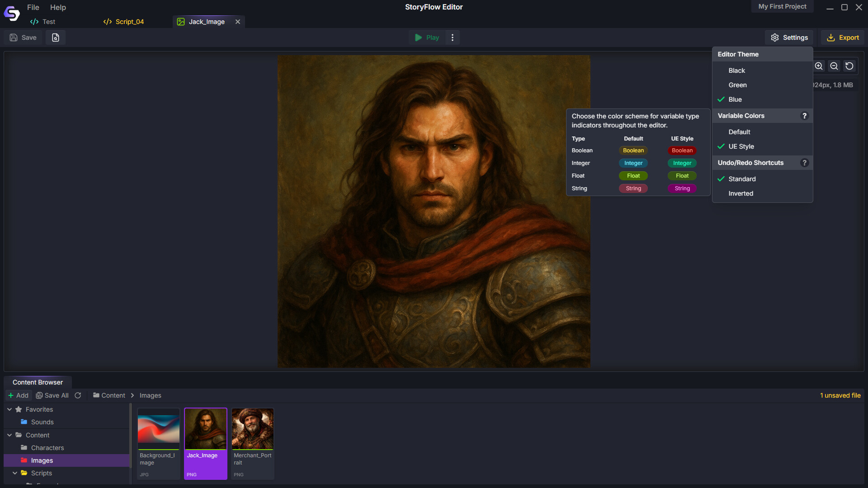Click Save All in the Content Browser
The image size is (868, 488).
[x=52, y=395]
